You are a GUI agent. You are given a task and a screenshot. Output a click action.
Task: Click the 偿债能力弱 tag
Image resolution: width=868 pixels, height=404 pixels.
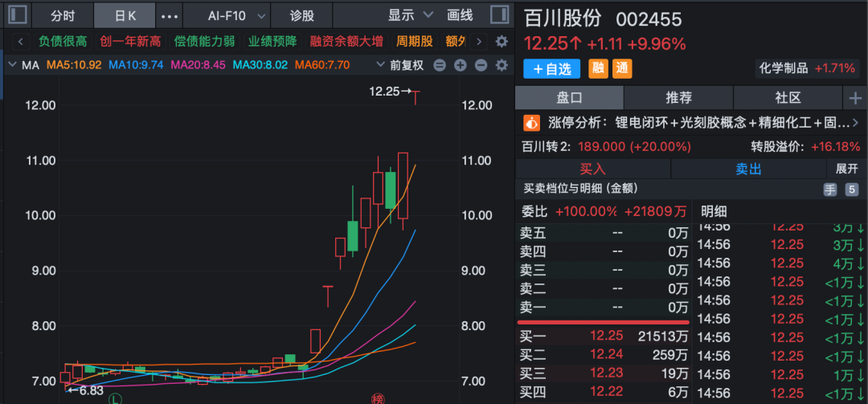coord(204,42)
